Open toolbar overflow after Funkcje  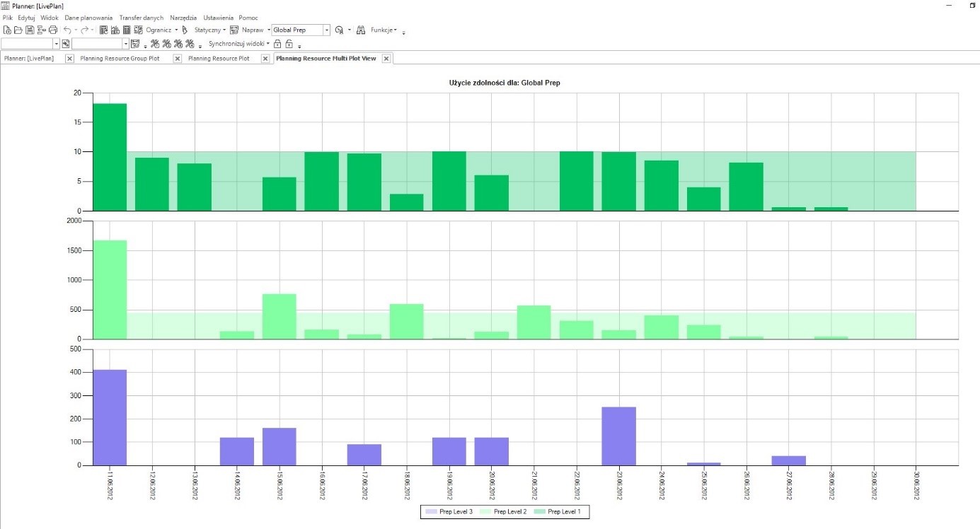[x=403, y=32]
